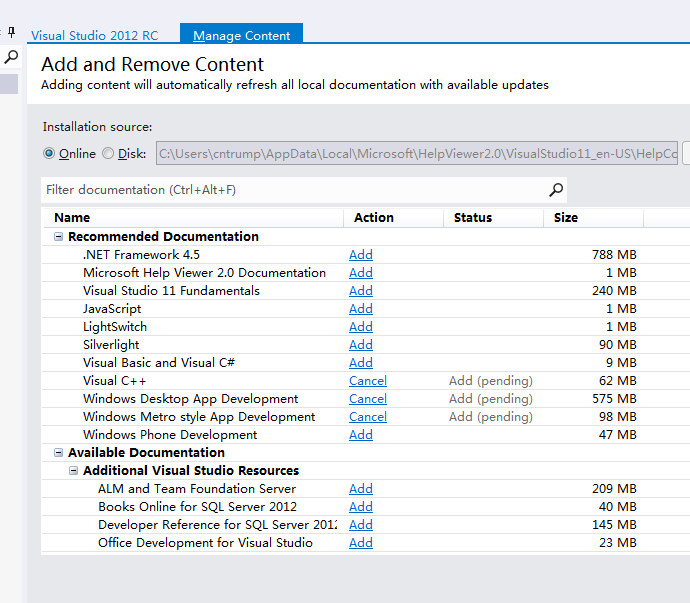Click the magnifier icon in filter box
This screenshot has height=603, width=690.
[x=556, y=190]
